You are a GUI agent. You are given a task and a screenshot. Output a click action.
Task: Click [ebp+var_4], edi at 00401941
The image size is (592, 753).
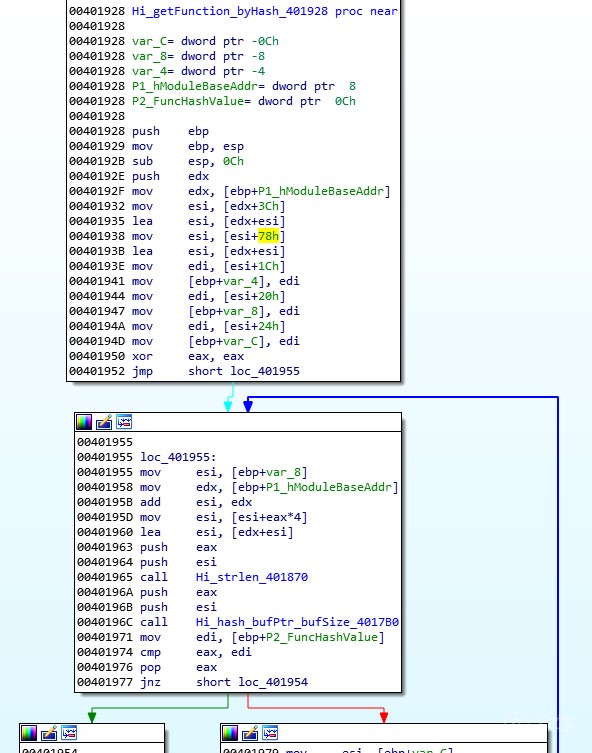pos(244,281)
